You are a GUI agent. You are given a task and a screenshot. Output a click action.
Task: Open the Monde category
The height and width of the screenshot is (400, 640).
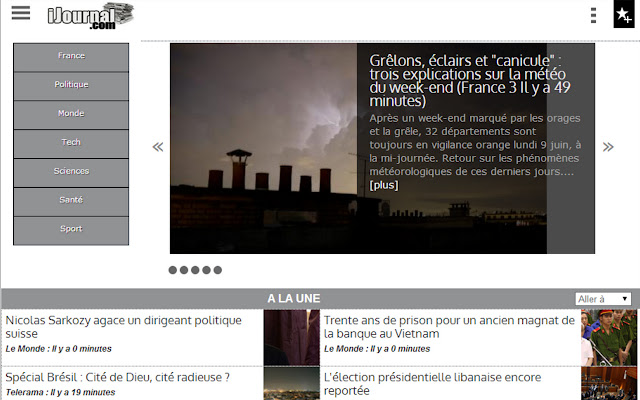71,115
